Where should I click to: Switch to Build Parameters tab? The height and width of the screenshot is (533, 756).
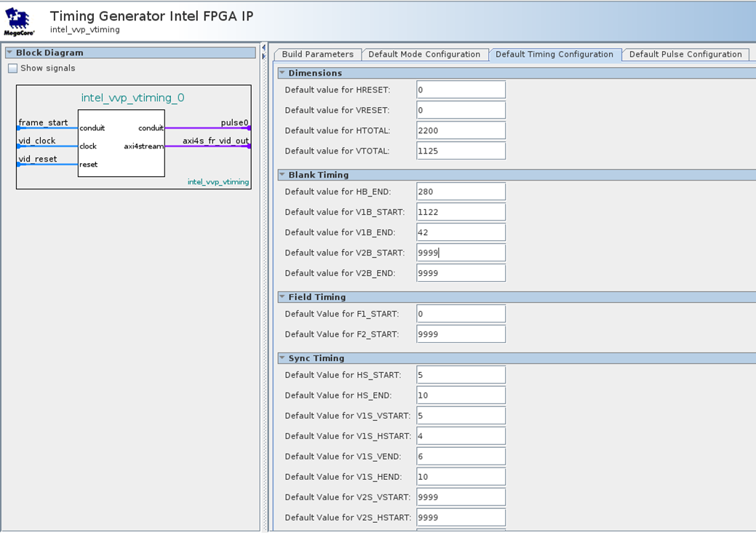pyautogui.click(x=317, y=55)
